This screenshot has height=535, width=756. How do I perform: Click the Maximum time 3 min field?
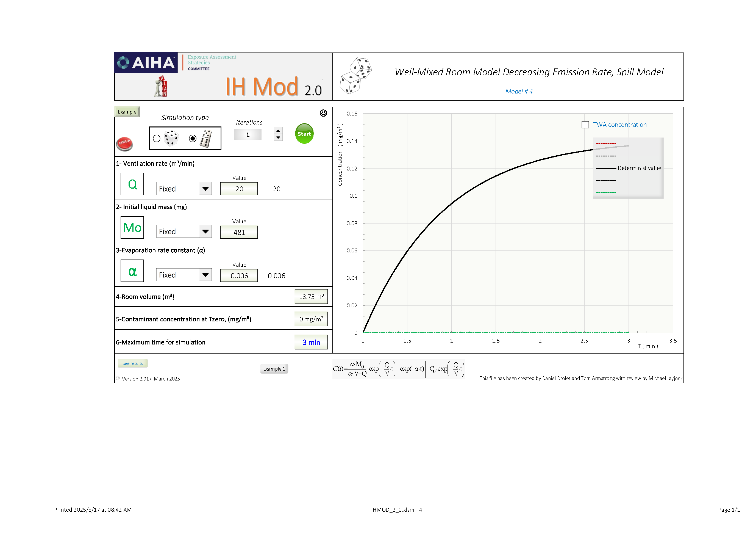click(311, 342)
